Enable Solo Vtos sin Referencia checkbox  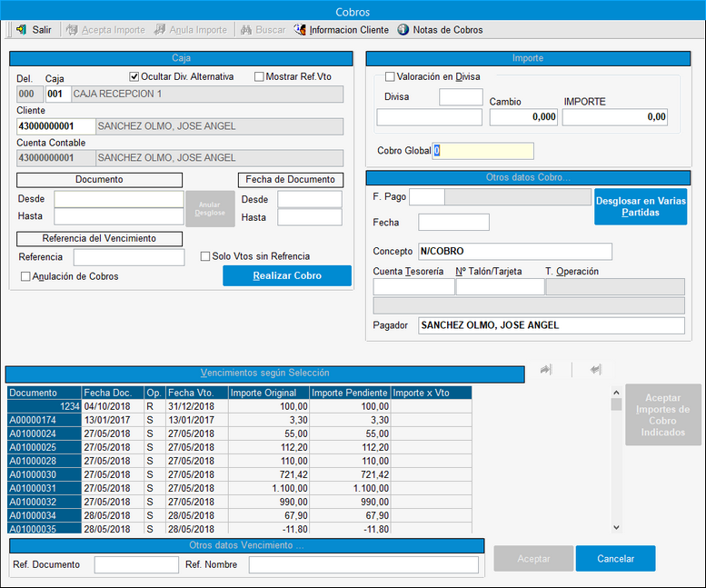click(x=205, y=256)
